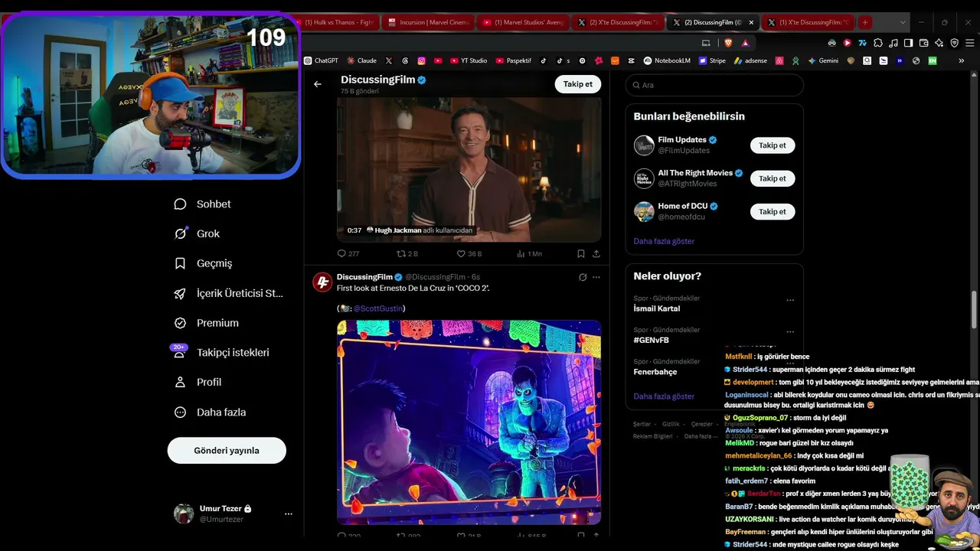Open options for #GENvFB trend

pos(790,332)
